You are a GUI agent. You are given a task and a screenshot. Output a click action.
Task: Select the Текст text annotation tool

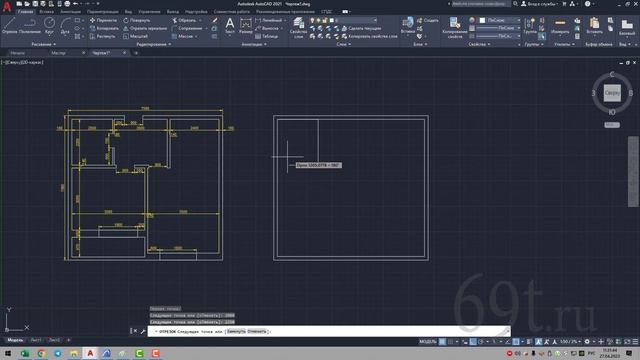click(x=230, y=26)
